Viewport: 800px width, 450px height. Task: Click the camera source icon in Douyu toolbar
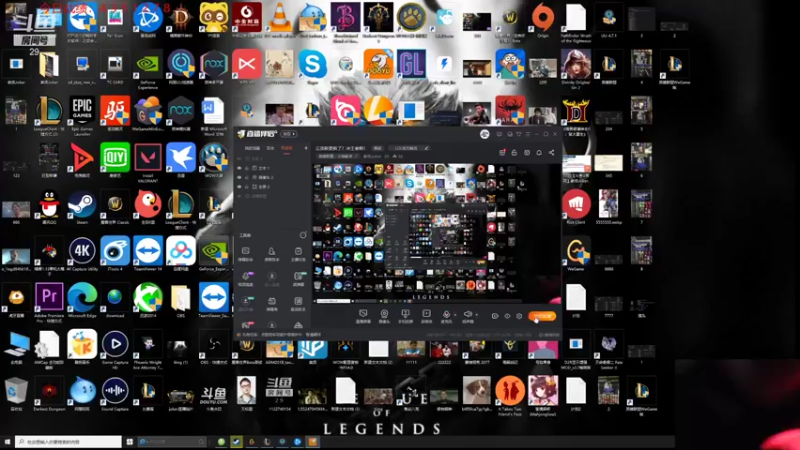(384, 316)
